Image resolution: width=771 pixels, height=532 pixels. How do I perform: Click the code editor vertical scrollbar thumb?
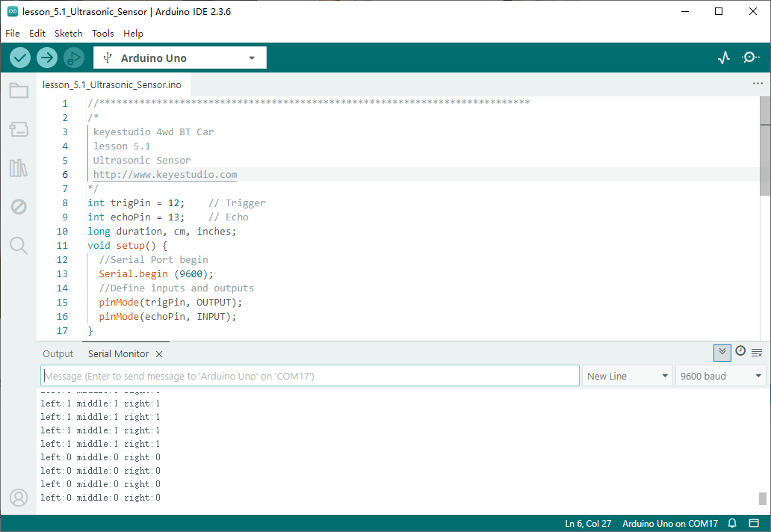(x=765, y=146)
